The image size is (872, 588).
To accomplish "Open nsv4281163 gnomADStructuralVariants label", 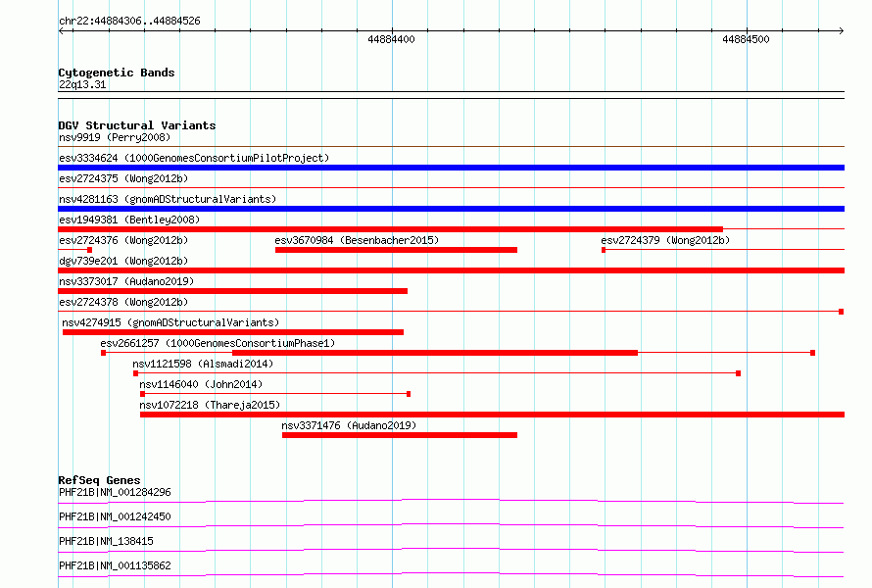I will 168,199.
